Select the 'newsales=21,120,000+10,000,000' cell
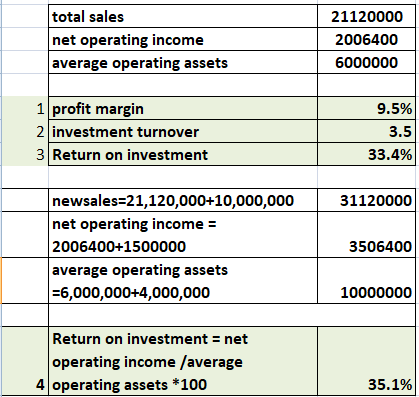419x397 pixels. (x=183, y=200)
